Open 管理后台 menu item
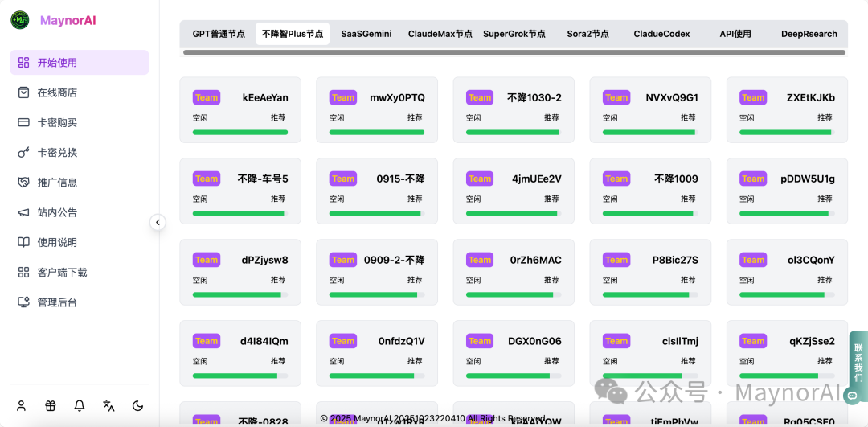Viewport: 868px width, 427px height. pos(79,302)
